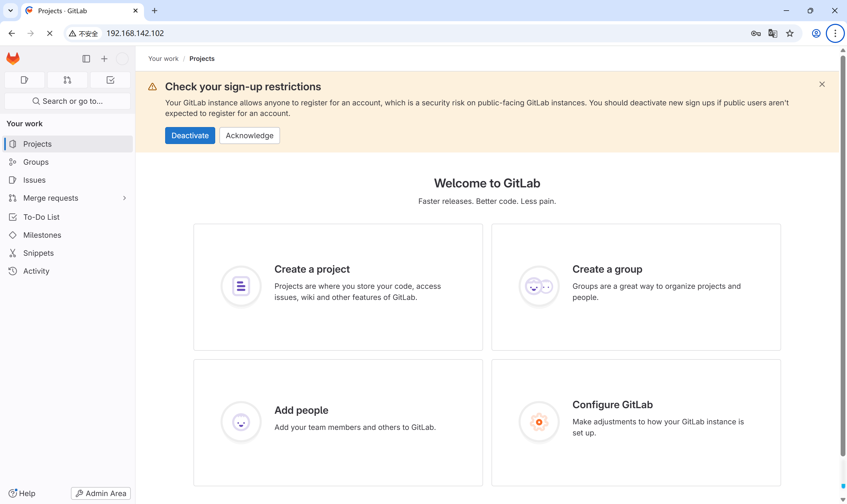This screenshot has width=847, height=504.
Task: Click the Search or go to field
Action: point(67,101)
